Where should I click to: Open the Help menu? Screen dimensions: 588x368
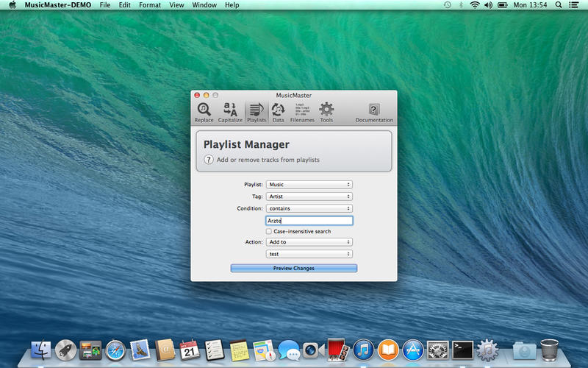pos(232,5)
